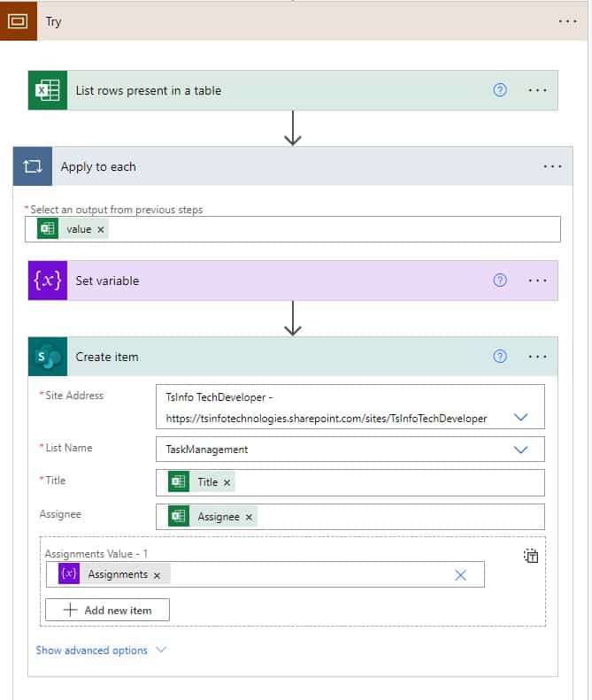Switch Assignments input to entire array
This screenshot has height=700, width=592.
click(x=531, y=556)
